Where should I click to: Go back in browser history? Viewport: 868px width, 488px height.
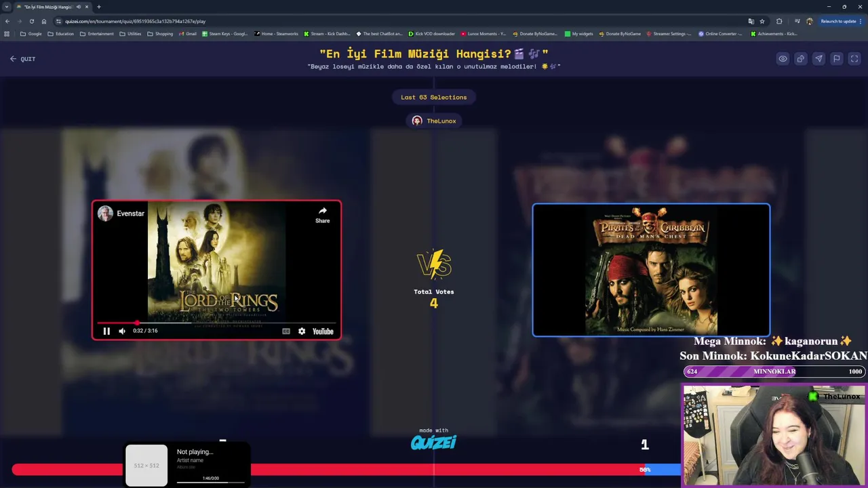(x=7, y=21)
